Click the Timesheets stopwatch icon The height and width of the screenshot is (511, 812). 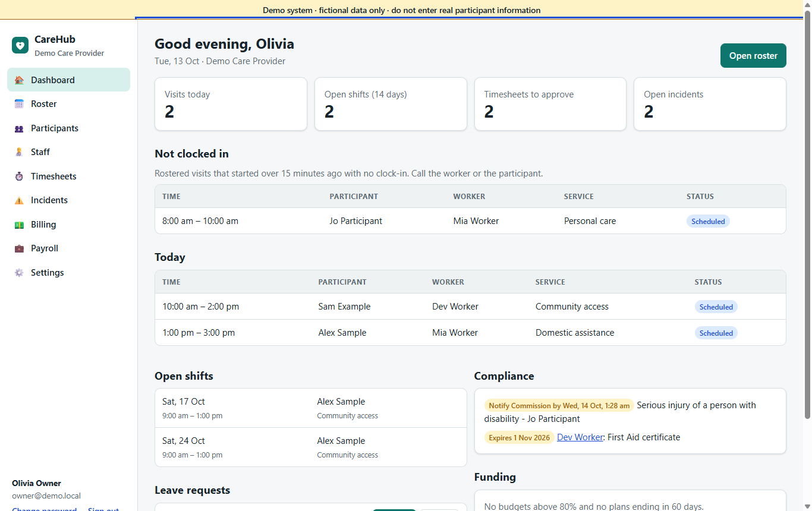tap(19, 176)
